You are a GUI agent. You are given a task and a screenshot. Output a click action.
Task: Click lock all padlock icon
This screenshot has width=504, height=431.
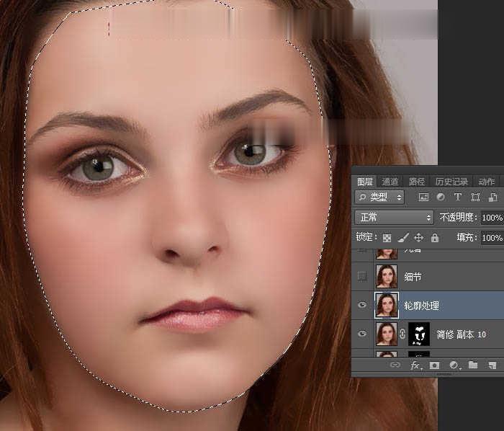435,238
